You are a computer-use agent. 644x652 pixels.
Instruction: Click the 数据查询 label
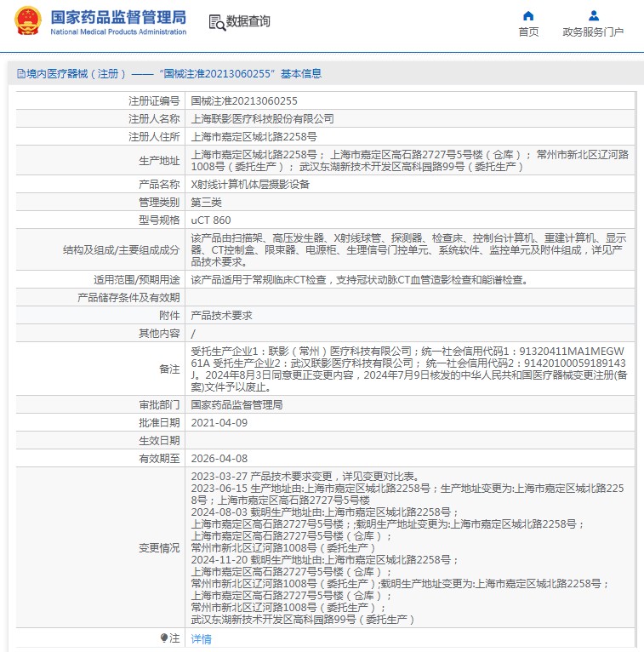pos(248,21)
